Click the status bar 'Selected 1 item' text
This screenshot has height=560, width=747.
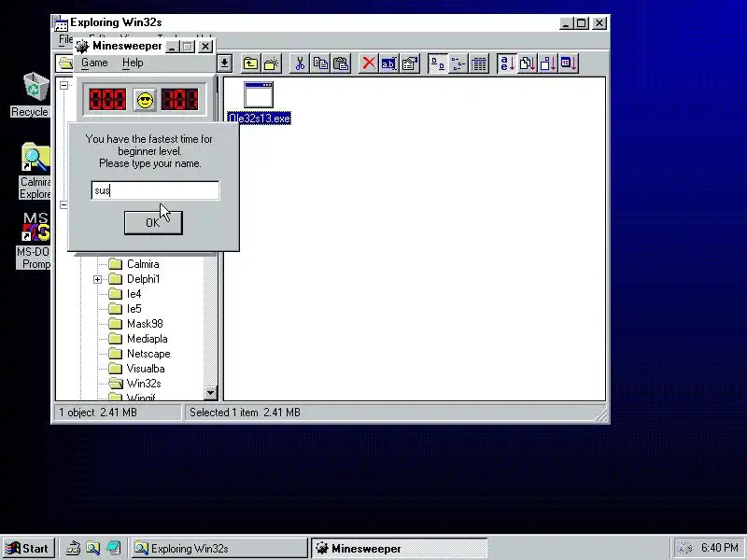[x=245, y=413]
